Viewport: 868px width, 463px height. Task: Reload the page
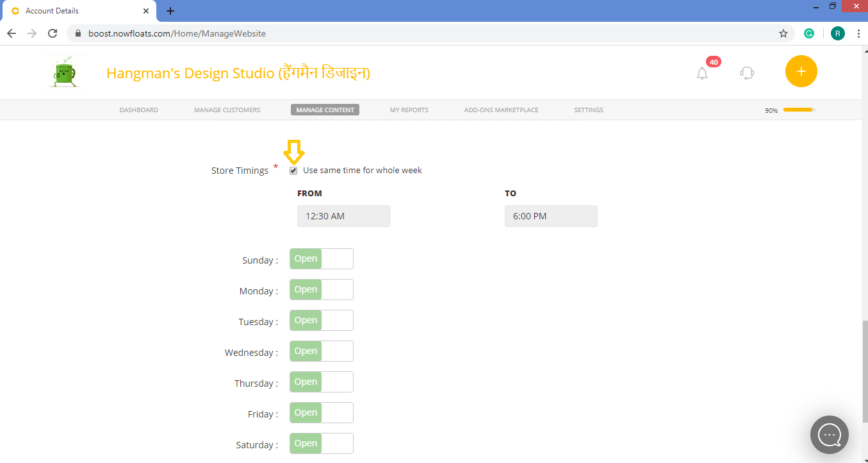(x=53, y=33)
